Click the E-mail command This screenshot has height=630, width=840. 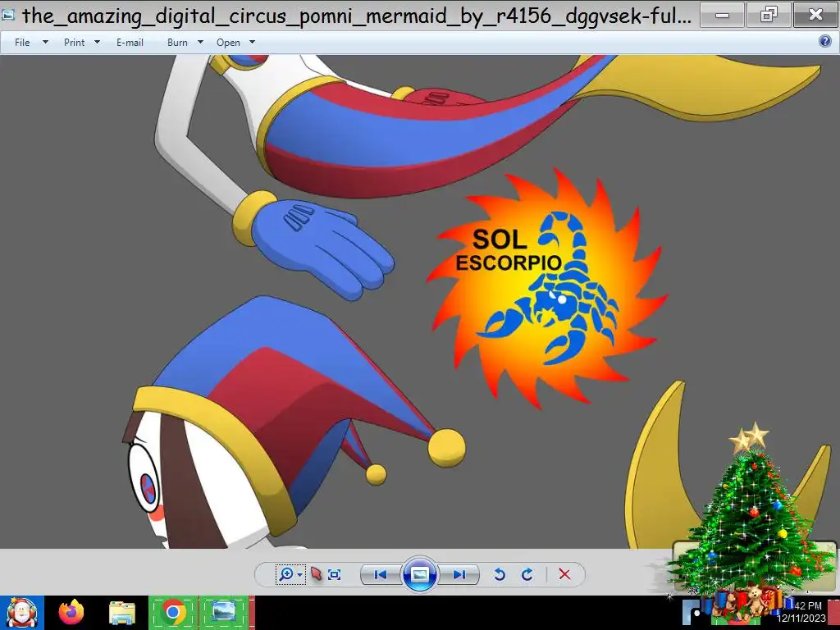(130, 43)
